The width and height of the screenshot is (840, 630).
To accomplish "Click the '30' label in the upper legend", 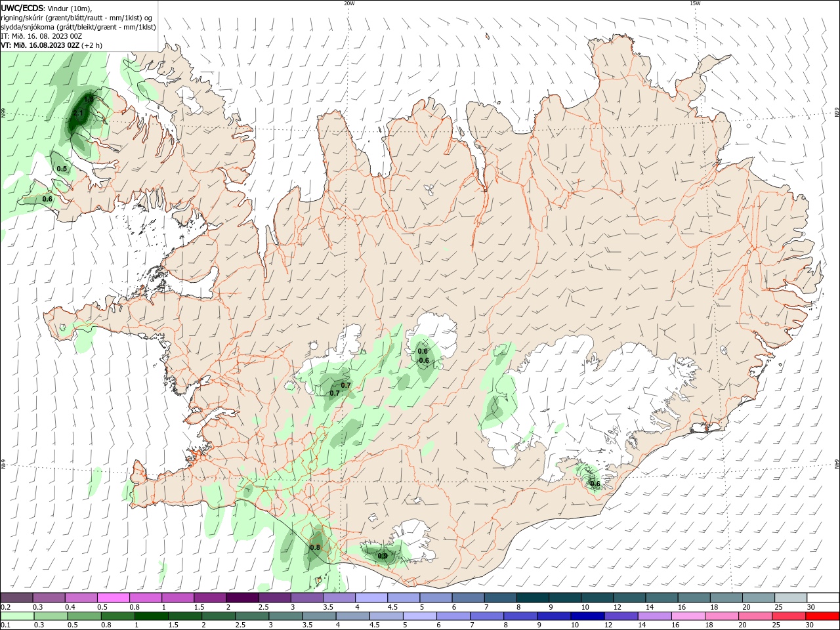I will tap(810, 607).
